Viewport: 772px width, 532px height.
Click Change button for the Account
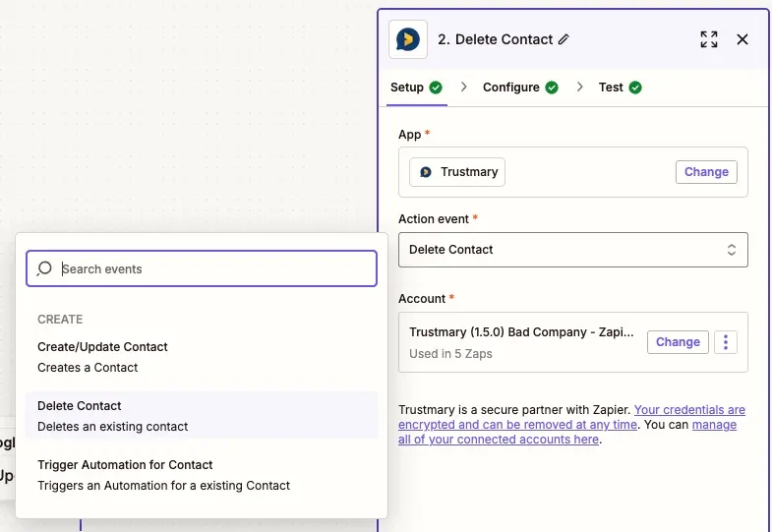pos(678,342)
